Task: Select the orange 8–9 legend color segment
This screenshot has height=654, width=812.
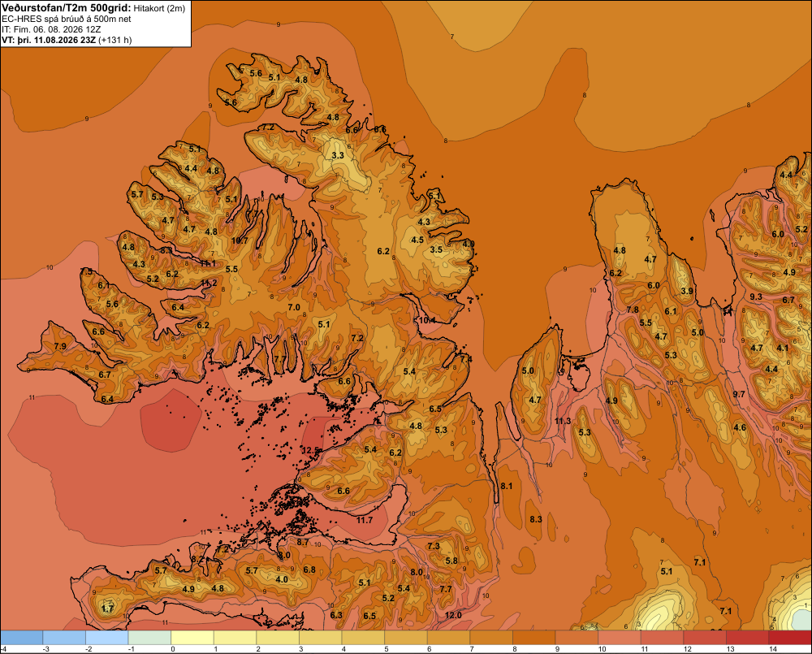Action: (534, 638)
